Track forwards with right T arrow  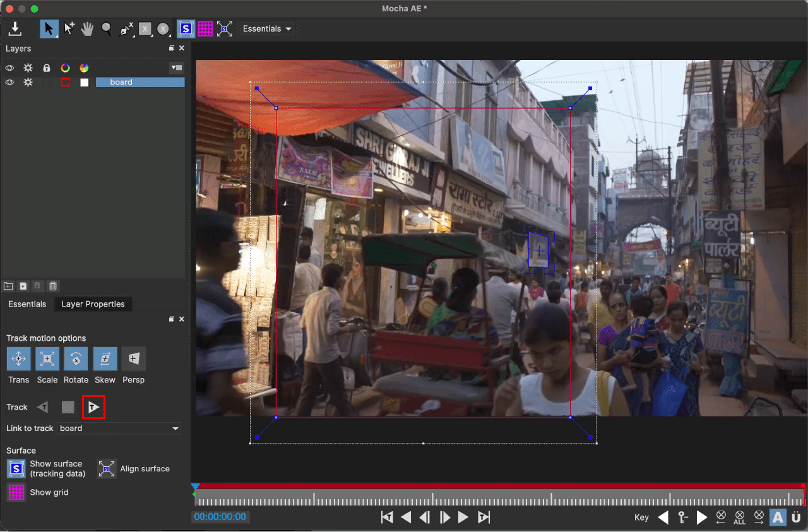click(x=93, y=407)
